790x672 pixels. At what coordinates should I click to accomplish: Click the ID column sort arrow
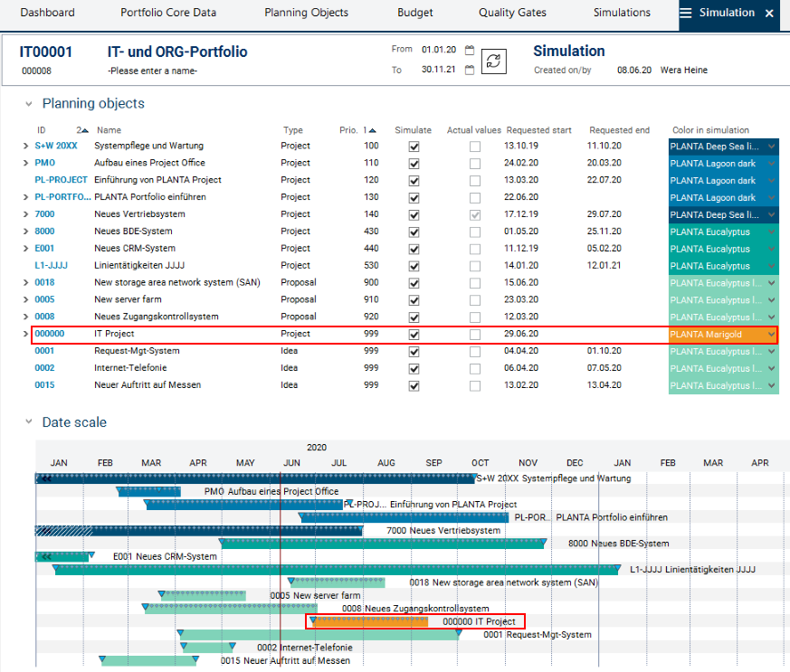pos(84,130)
